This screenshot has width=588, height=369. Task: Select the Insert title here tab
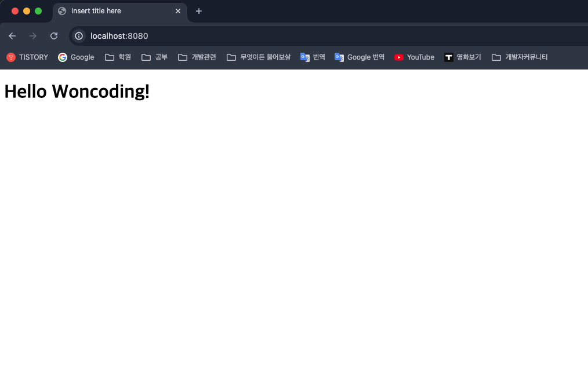click(x=119, y=11)
